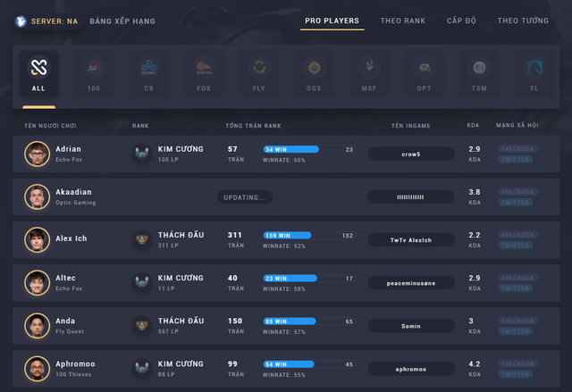
Task: Filter by 100 Thieves team logo
Action: click(94, 67)
